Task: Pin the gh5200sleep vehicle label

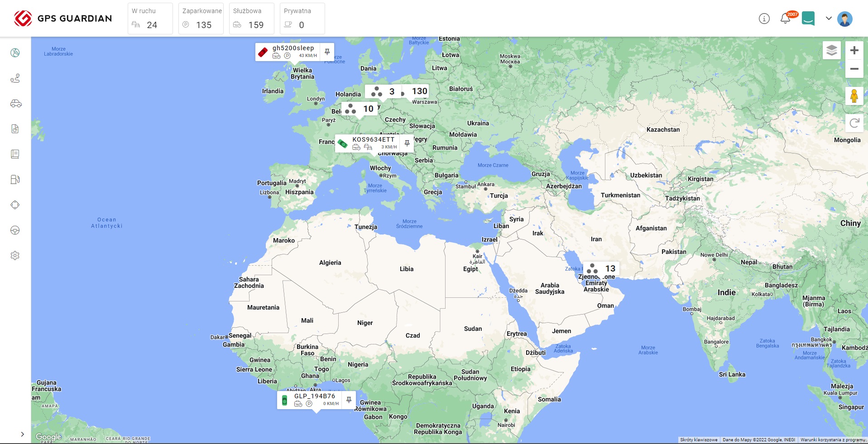Action: [x=327, y=52]
